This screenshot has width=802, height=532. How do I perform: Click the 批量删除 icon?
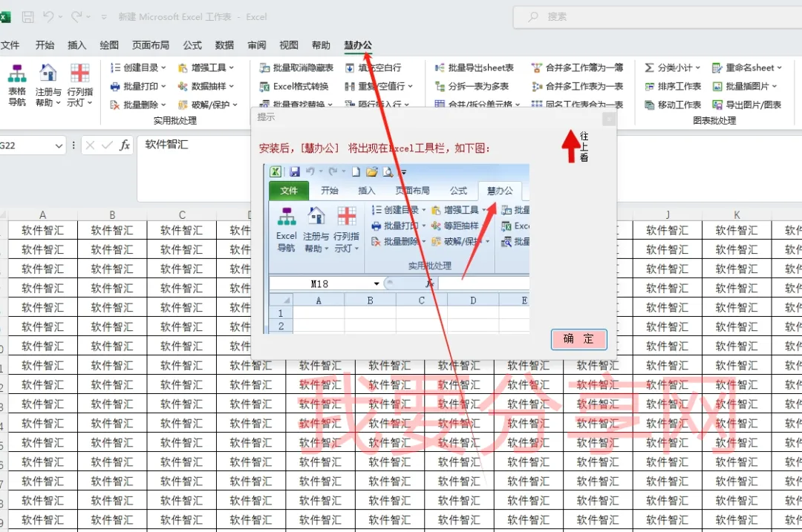click(x=115, y=105)
